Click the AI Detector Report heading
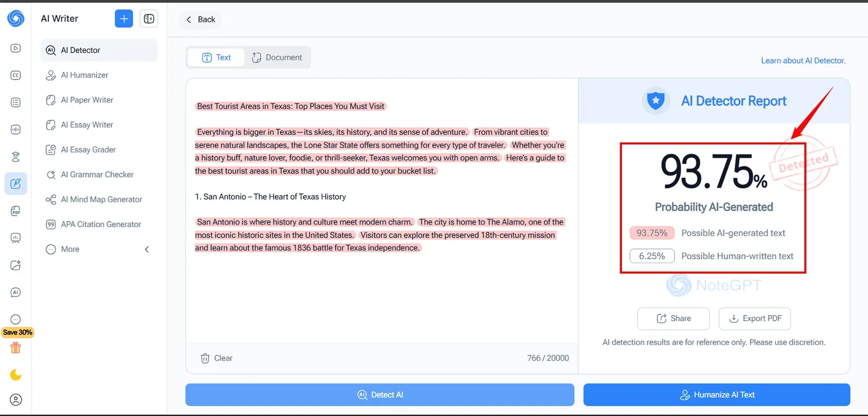This screenshot has height=416, width=868. pyautogui.click(x=733, y=101)
